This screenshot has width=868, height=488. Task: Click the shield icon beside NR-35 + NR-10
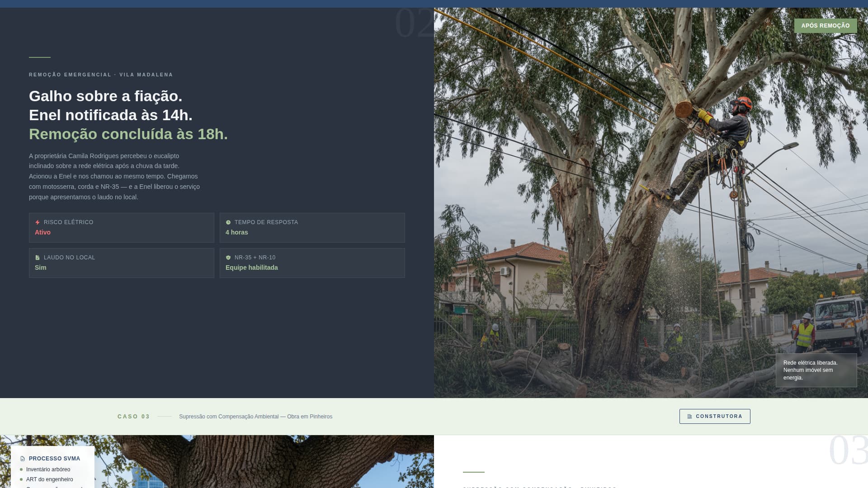(x=228, y=258)
